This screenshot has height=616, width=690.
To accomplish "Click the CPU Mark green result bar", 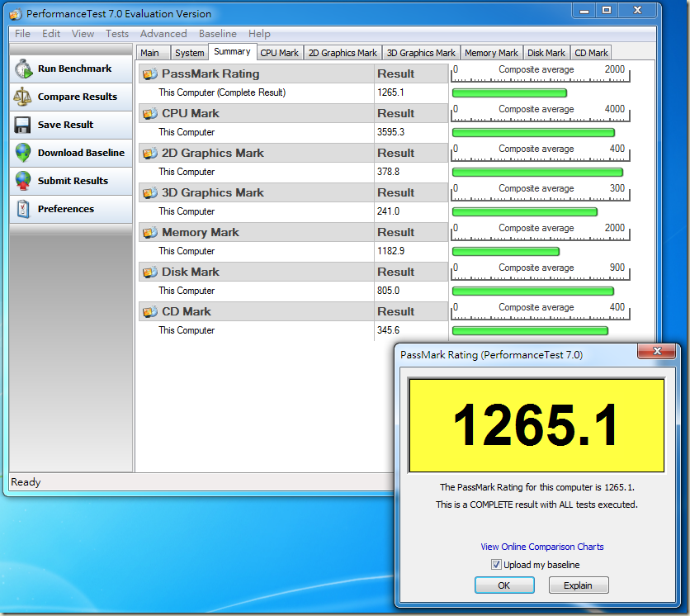I will 533,133.
